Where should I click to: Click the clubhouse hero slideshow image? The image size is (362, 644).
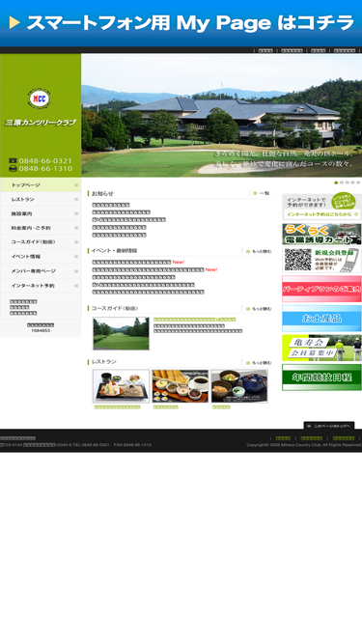pos(222,116)
